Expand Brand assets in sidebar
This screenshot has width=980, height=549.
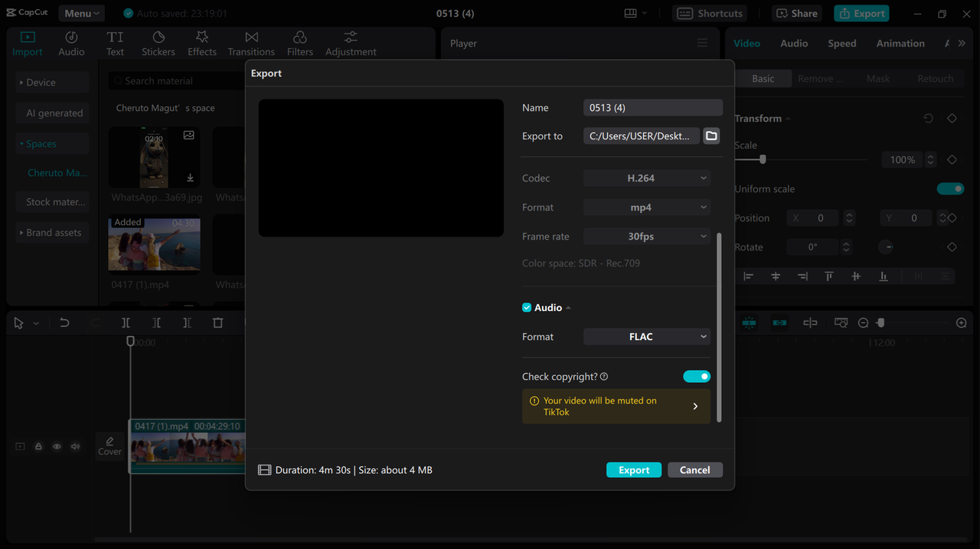pos(52,233)
